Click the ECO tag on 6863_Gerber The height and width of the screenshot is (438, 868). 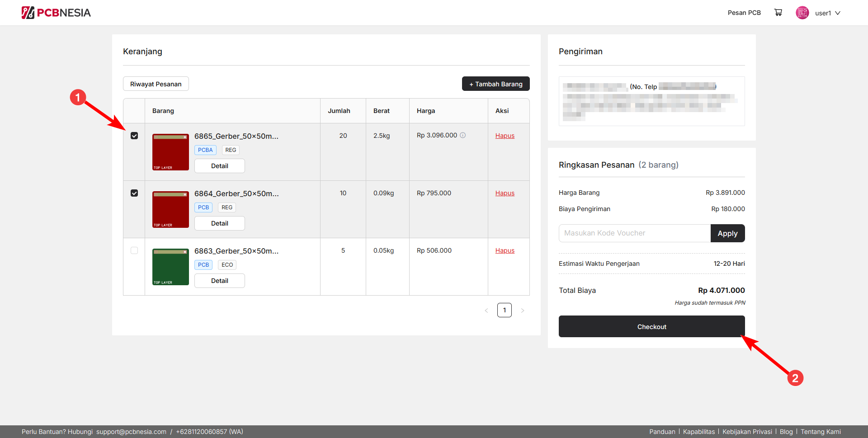pos(227,265)
